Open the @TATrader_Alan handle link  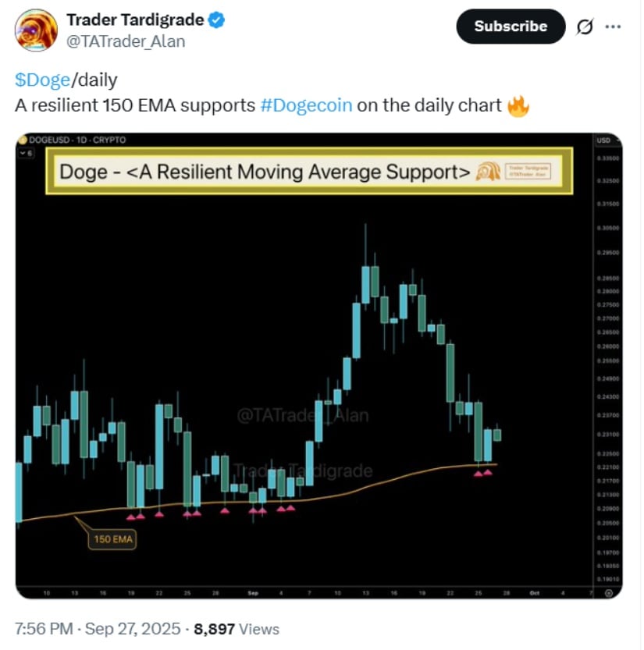[x=126, y=41]
